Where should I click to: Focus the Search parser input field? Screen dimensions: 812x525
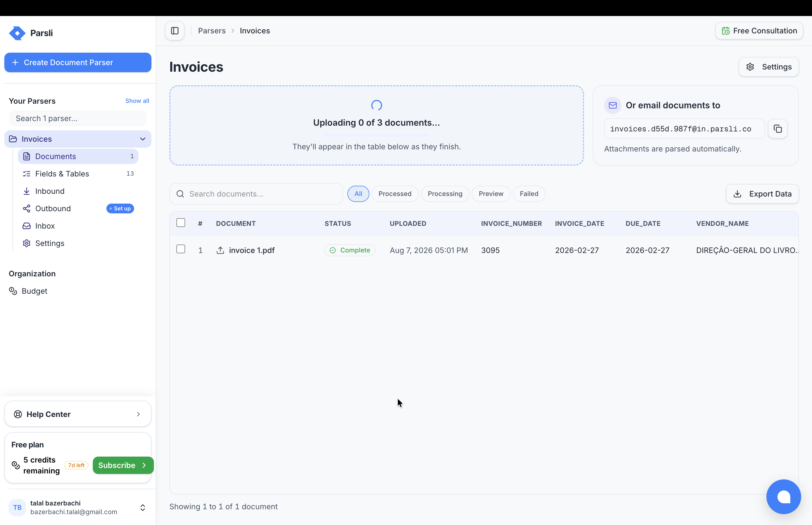(78, 118)
